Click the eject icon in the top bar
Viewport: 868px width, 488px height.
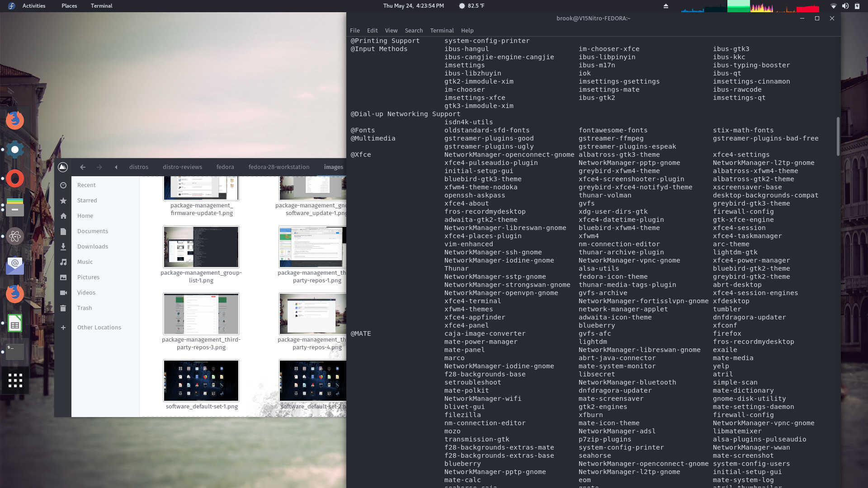(x=666, y=6)
